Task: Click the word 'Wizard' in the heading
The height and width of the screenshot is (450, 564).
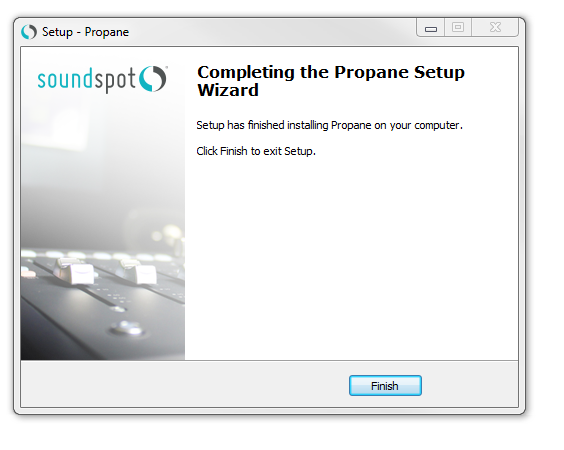Action: click(x=228, y=90)
